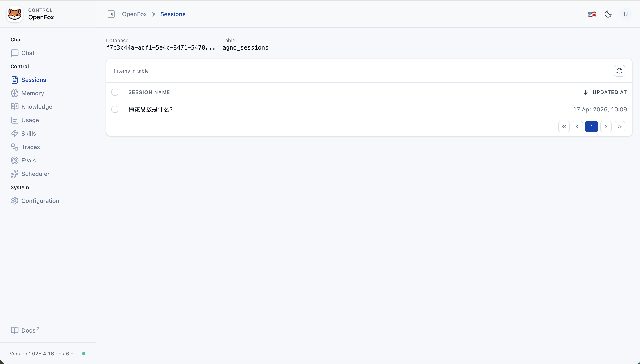
Task: Open the Evals section
Action: coord(28,160)
